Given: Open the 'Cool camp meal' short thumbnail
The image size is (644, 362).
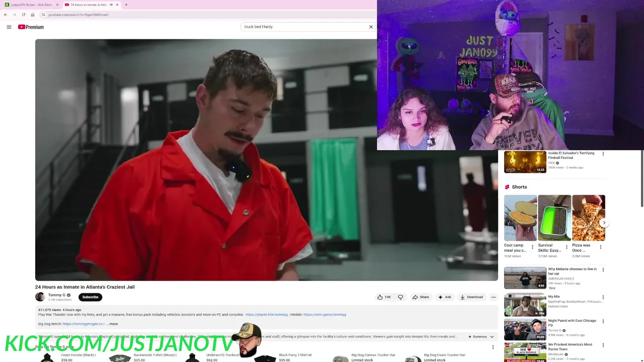Looking at the screenshot, I should tap(520, 218).
